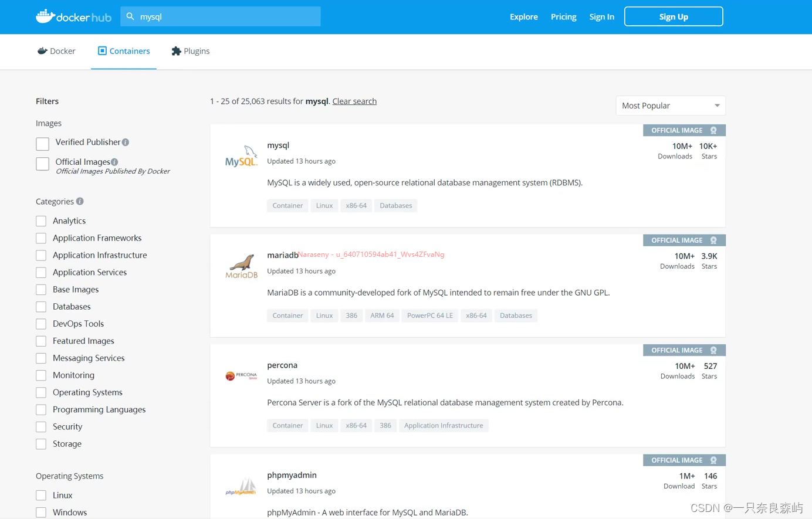Click the Databases tag on mysql card

click(x=396, y=205)
